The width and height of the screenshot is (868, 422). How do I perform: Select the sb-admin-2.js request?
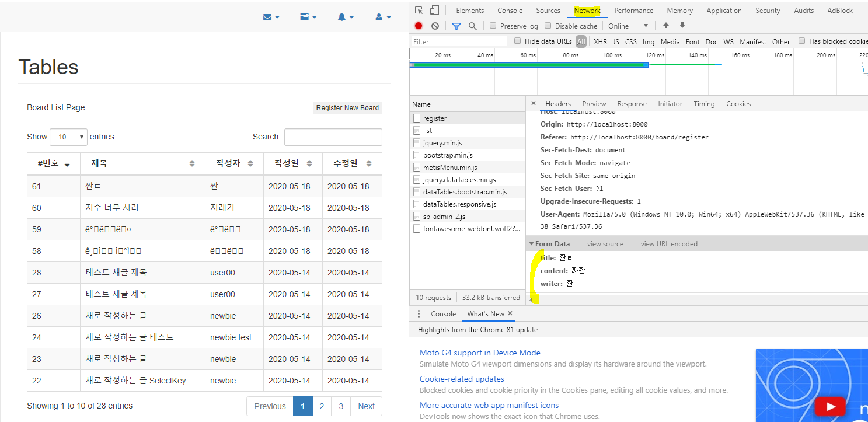(468, 216)
